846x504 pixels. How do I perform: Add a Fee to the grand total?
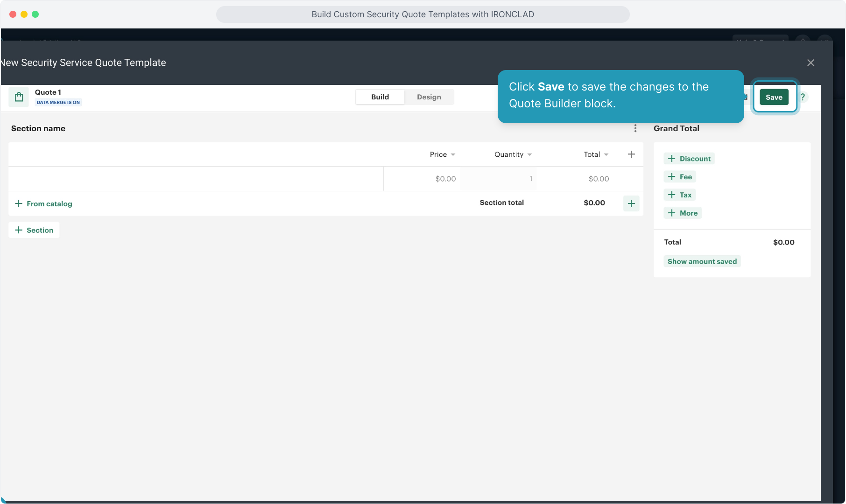680,177
